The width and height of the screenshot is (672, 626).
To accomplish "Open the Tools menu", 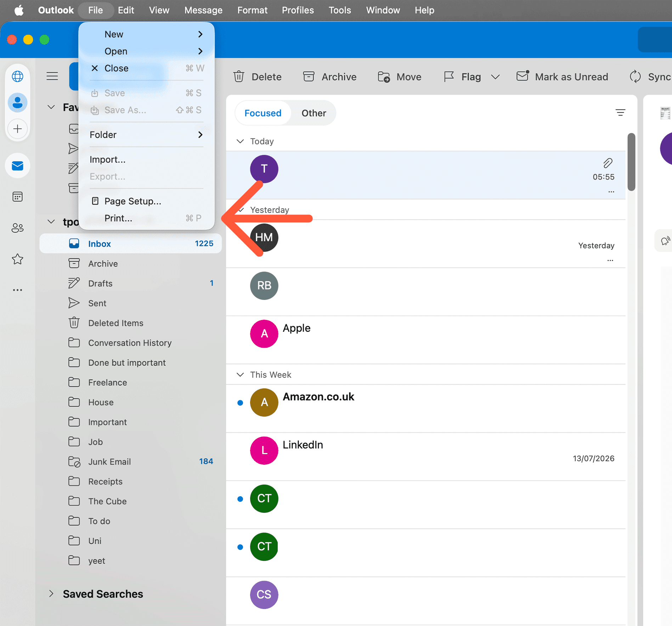I will pos(340,10).
